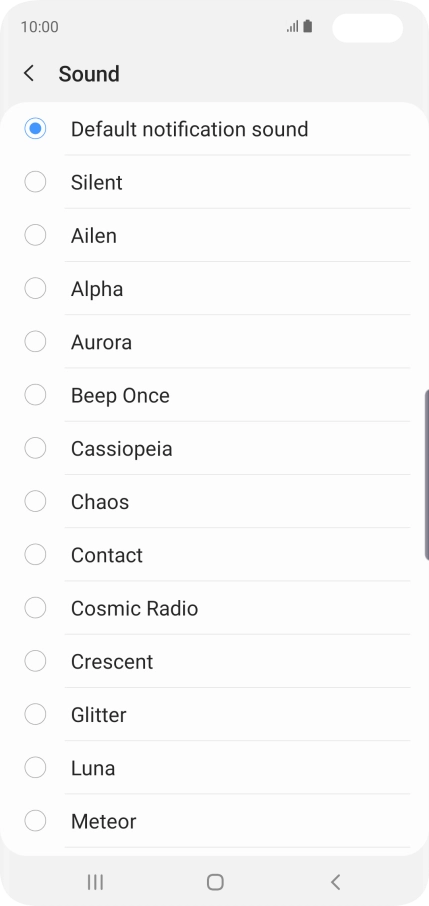Go back using the header arrow

(x=29, y=74)
